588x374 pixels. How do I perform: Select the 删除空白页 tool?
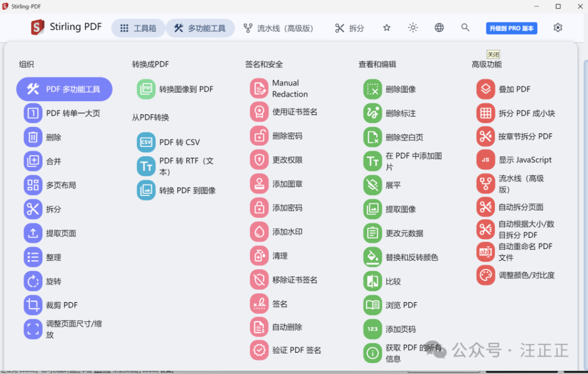(x=399, y=137)
